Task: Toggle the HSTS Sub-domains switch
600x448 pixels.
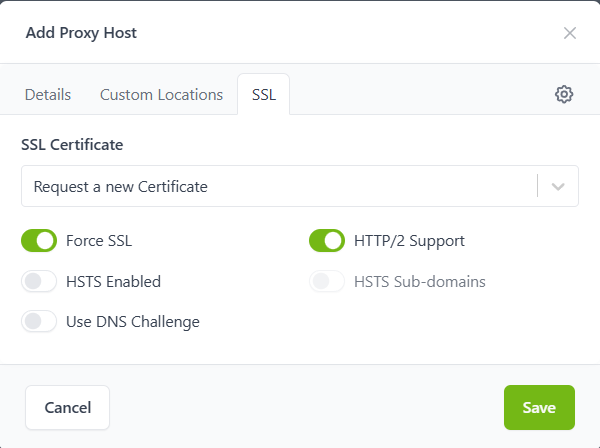Action: click(327, 282)
